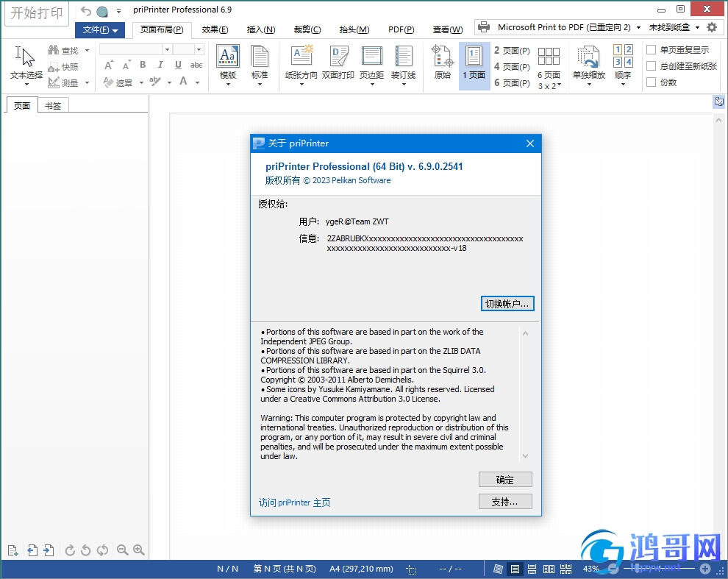Viewport: 728px width, 579px height.
Task: Switch to the 插入(N) ribbon tab
Action: (261, 29)
